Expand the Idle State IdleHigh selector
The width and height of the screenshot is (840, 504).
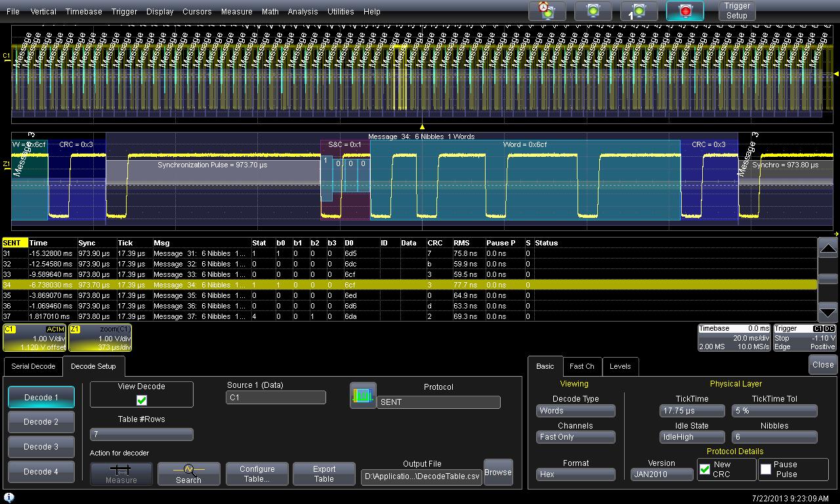tap(692, 437)
